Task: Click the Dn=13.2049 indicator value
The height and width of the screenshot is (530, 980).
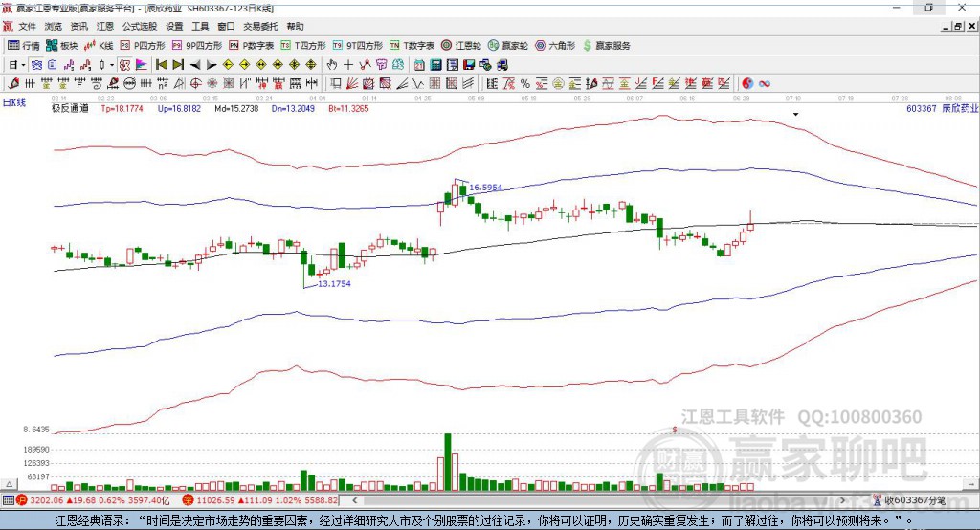Action: [x=293, y=108]
